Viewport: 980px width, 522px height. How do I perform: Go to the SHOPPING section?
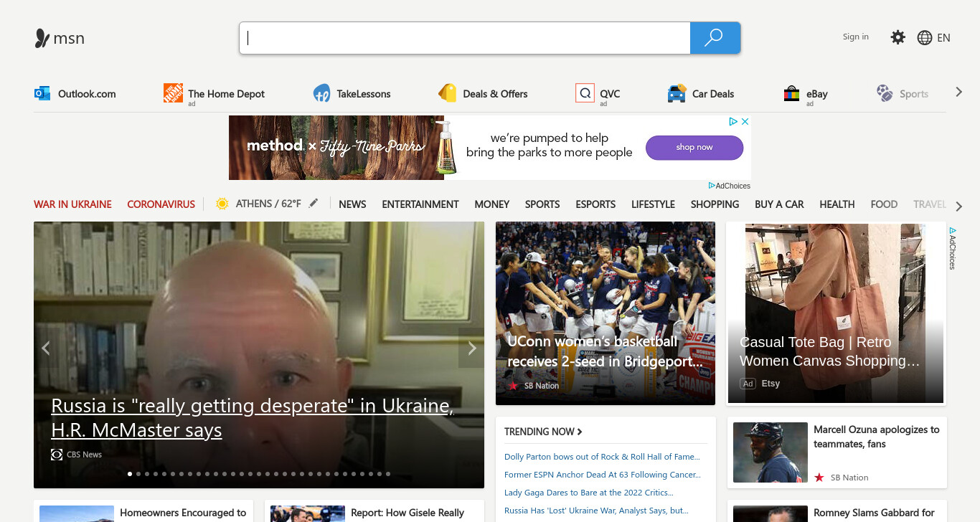coord(715,204)
